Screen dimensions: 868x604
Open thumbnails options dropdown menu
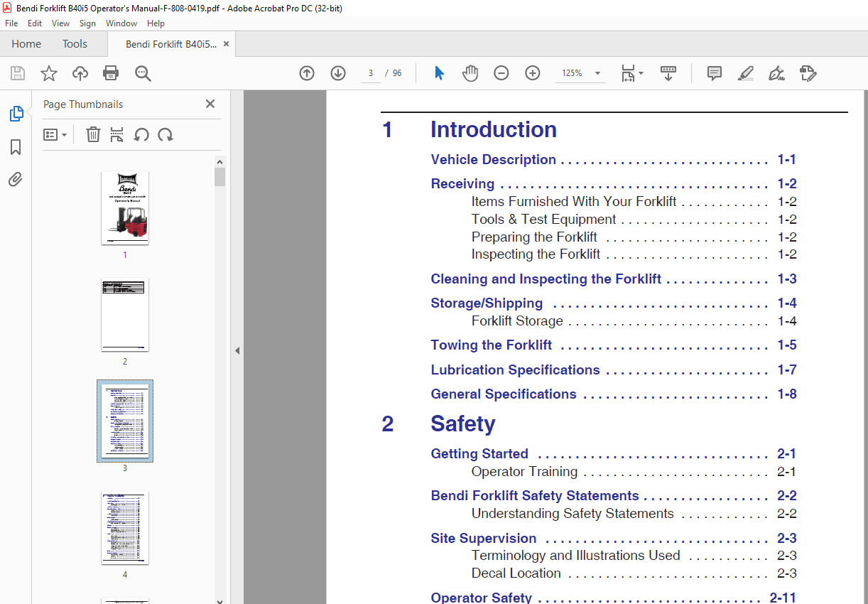click(55, 134)
